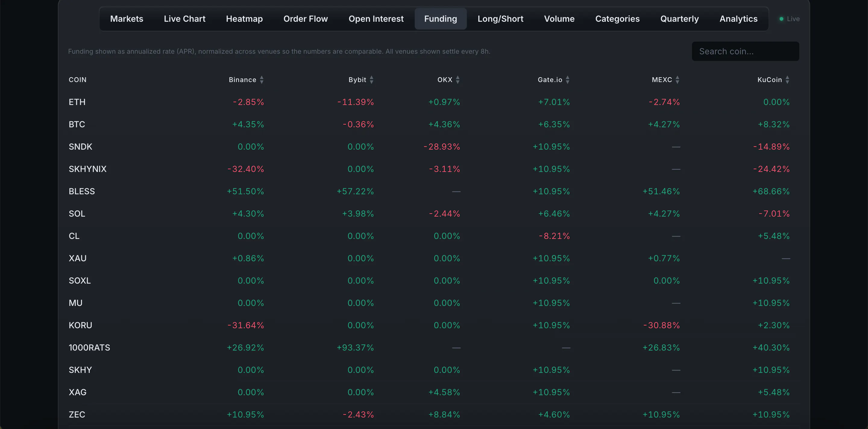Click SKHYNIX Binance rate -32.40%
Screen dimensions: 868x429
point(246,169)
